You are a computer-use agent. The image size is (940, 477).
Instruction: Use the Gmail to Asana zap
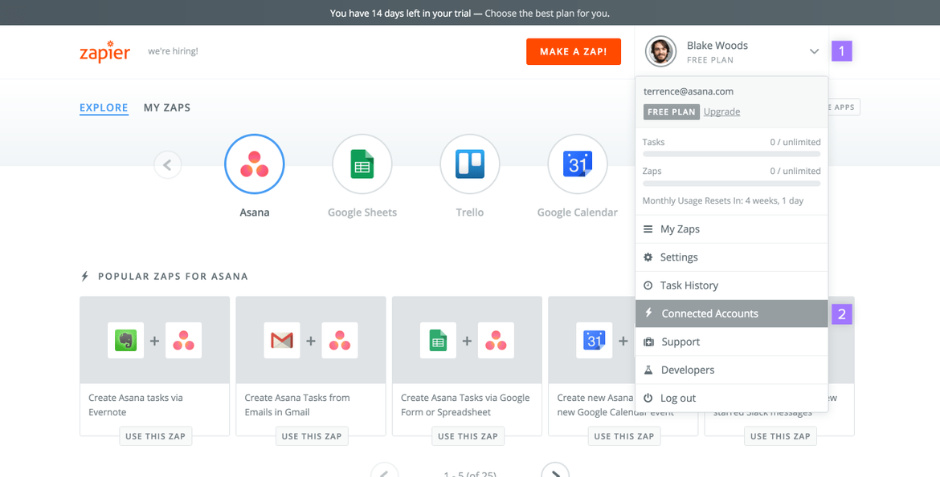[x=312, y=436]
